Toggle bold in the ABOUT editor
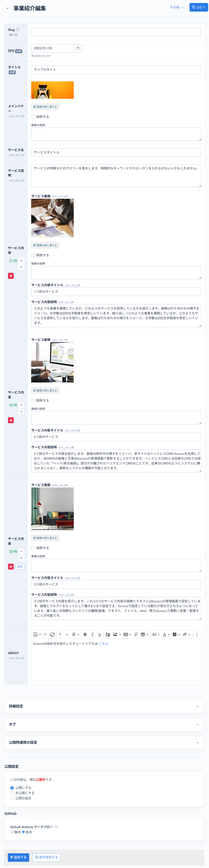Viewport: 209px width, 868px height. point(85,634)
